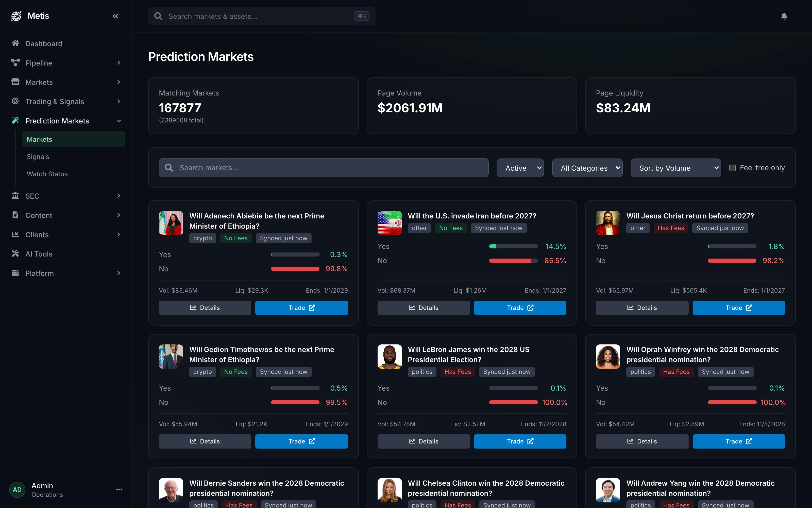This screenshot has height=508, width=812.
Task: Open the All Categories dropdown
Action: tap(587, 168)
